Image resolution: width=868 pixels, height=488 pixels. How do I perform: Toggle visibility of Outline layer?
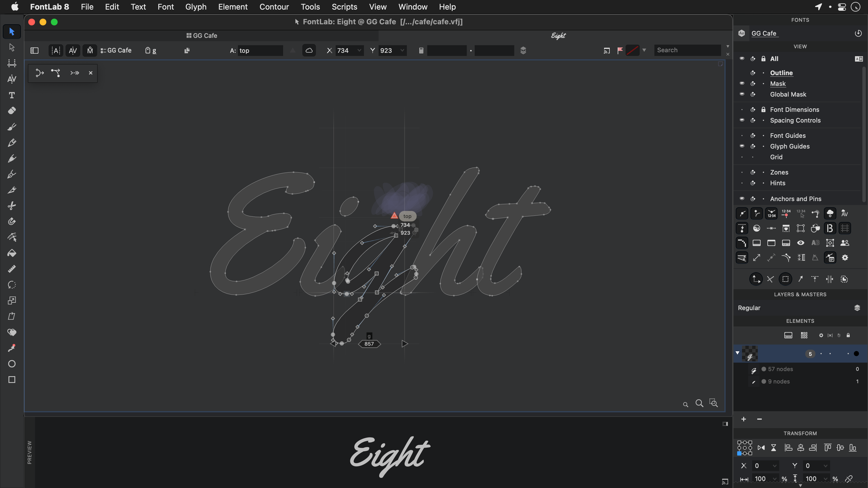(x=742, y=72)
